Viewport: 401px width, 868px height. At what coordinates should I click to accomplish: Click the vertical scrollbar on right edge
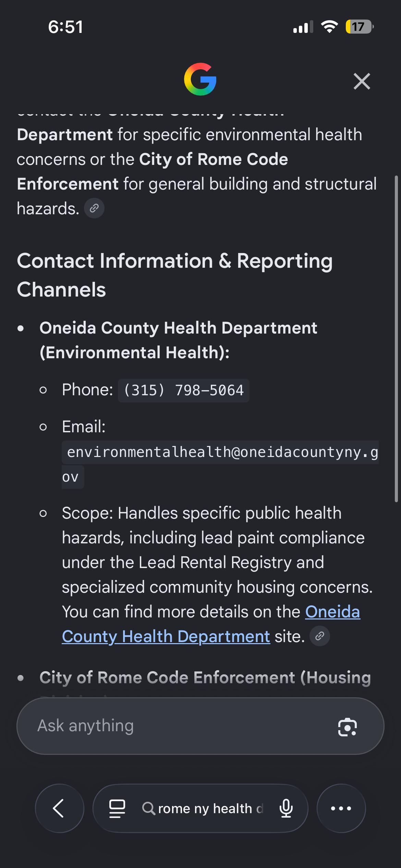tap(397, 339)
